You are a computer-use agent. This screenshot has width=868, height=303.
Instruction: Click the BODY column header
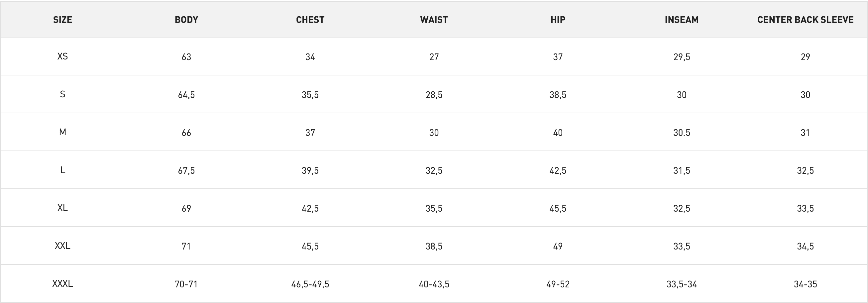[x=186, y=20]
